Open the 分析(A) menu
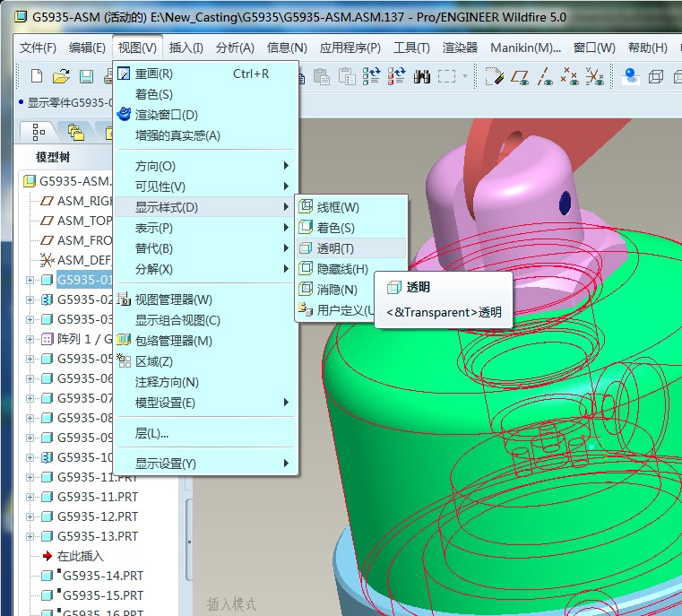Image resolution: width=682 pixels, height=616 pixels. (235, 48)
